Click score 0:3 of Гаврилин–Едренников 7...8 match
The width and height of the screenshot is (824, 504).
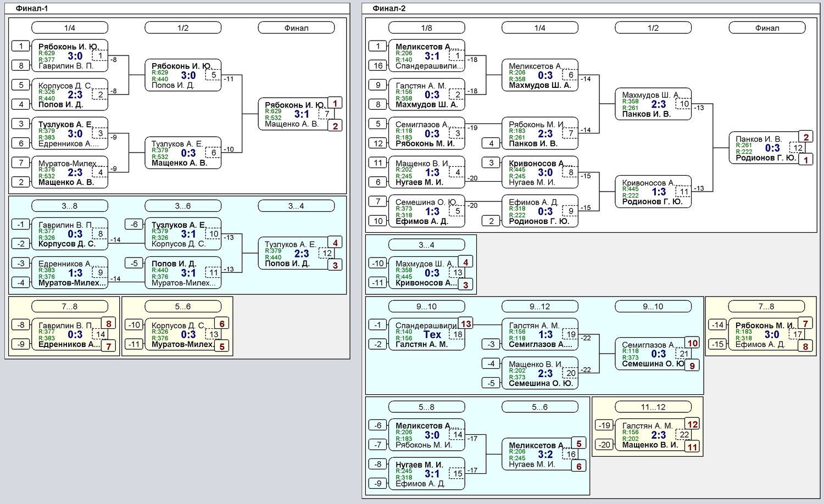click(x=75, y=334)
